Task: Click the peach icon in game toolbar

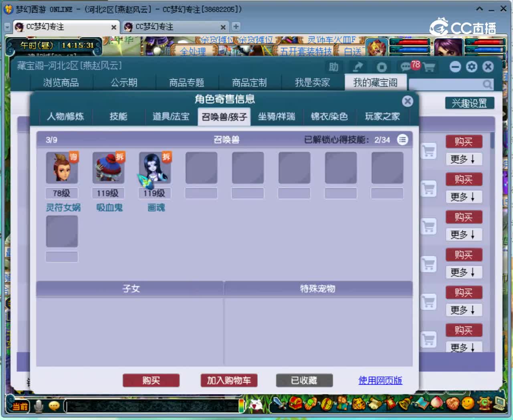Action: [437, 404]
